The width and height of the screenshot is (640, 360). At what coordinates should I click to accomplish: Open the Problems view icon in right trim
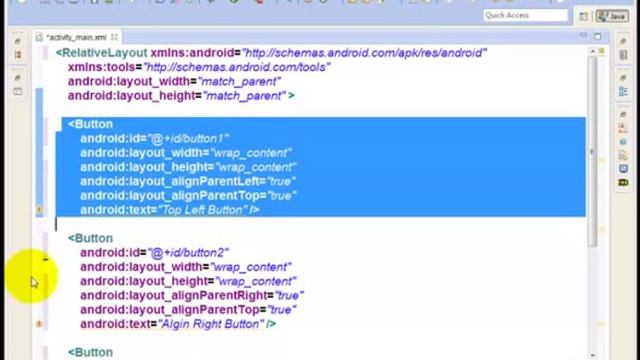point(623,128)
